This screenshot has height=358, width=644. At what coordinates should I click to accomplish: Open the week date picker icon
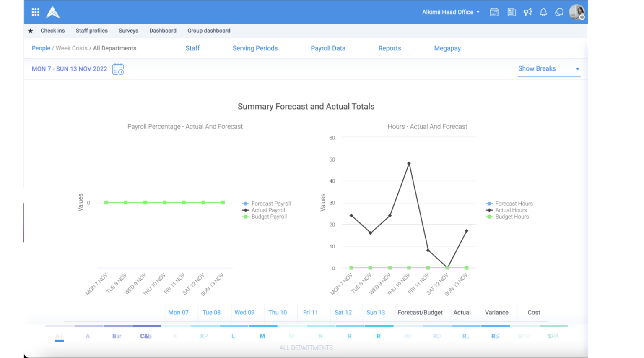click(118, 69)
